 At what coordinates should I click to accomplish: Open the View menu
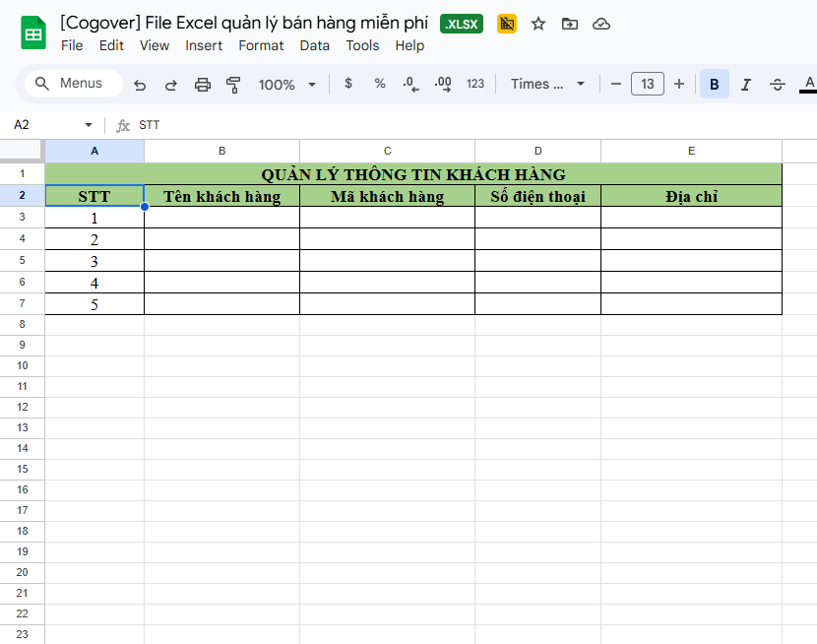pyautogui.click(x=155, y=46)
